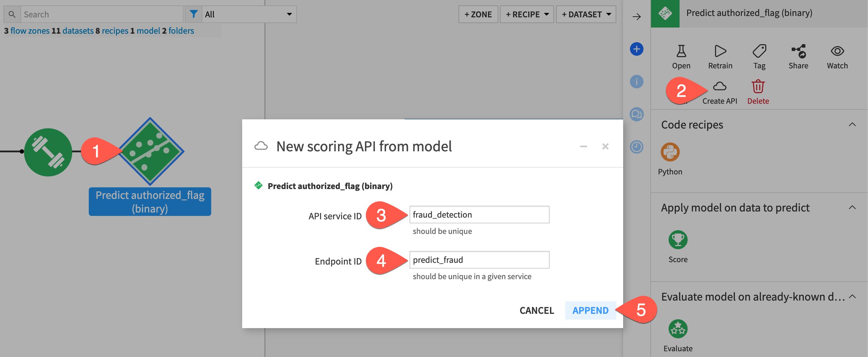Click APPEND to create the scoring API
The width and height of the screenshot is (868, 357).
(x=590, y=310)
